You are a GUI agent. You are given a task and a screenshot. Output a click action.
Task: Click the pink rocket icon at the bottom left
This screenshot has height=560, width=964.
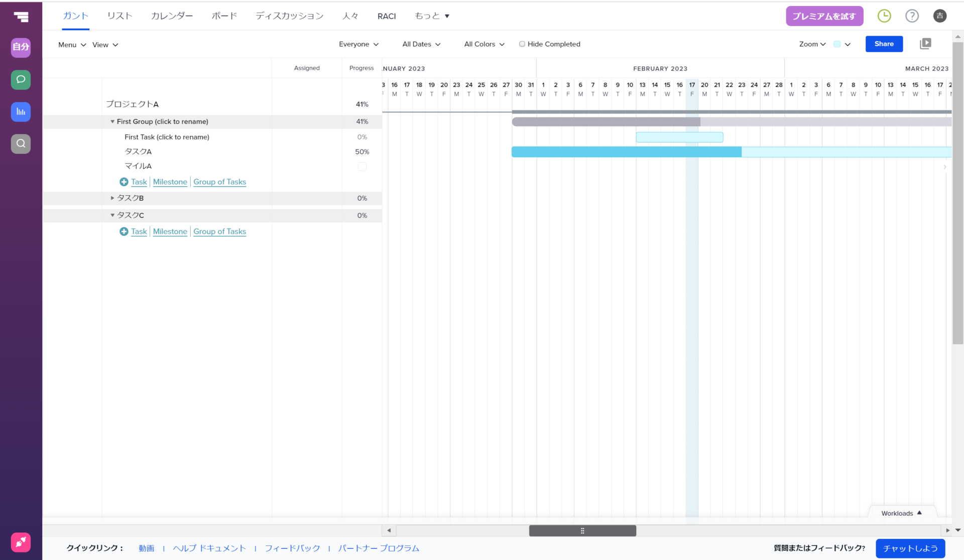click(x=21, y=542)
